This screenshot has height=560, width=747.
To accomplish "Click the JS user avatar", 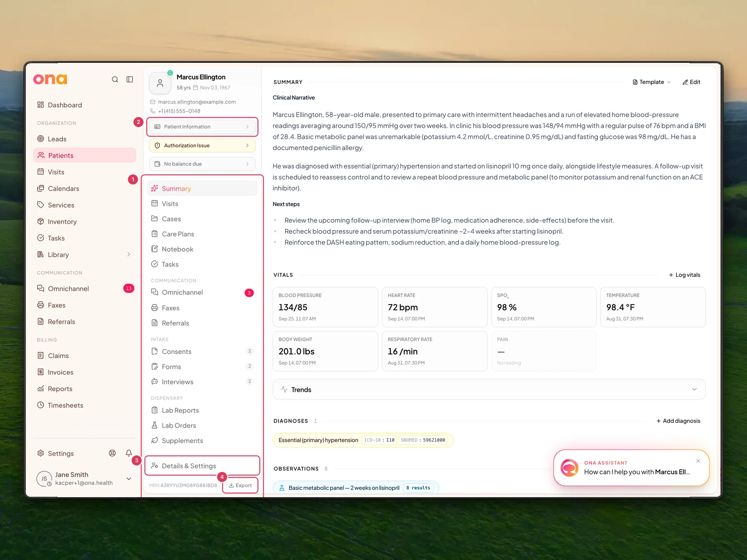I will [44, 478].
